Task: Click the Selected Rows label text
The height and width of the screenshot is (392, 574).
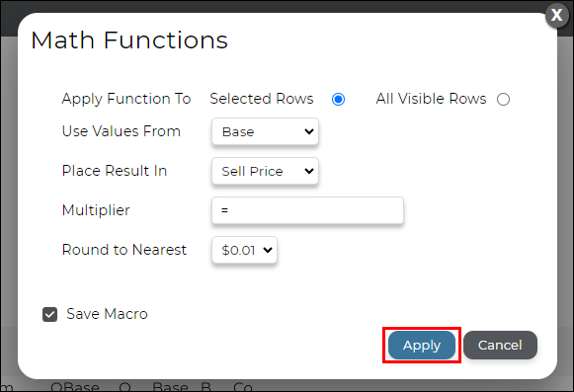Action: click(262, 99)
